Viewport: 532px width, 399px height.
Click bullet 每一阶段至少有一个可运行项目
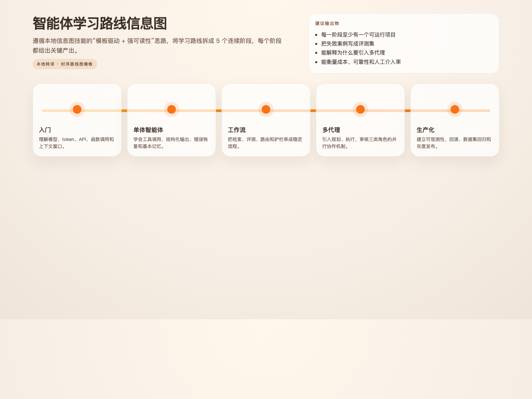358,35
